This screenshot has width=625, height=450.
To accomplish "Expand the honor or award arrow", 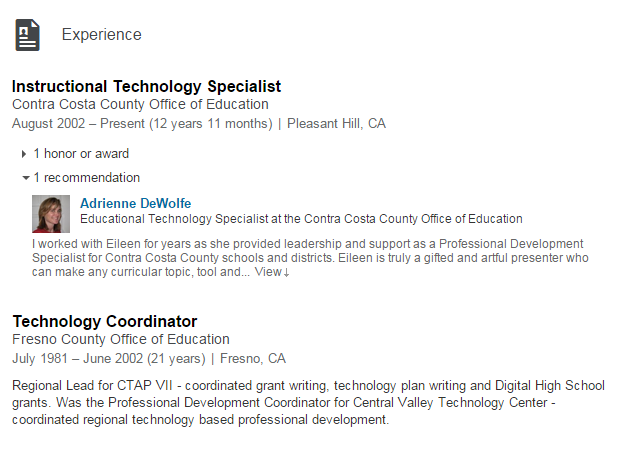I will 25,154.
